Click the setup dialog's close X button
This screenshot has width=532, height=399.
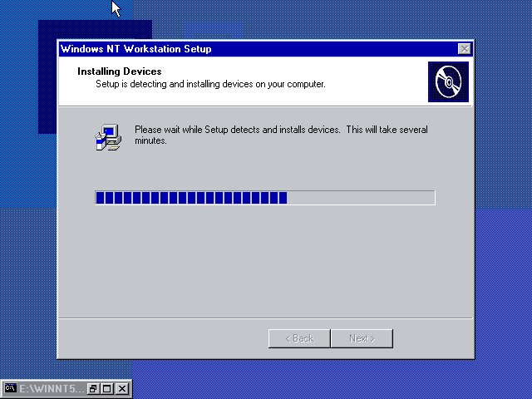(x=464, y=49)
